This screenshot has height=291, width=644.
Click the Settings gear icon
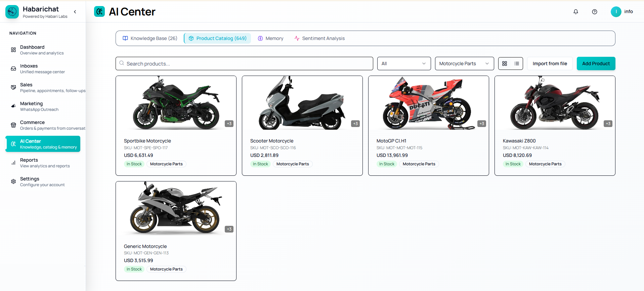13,181
